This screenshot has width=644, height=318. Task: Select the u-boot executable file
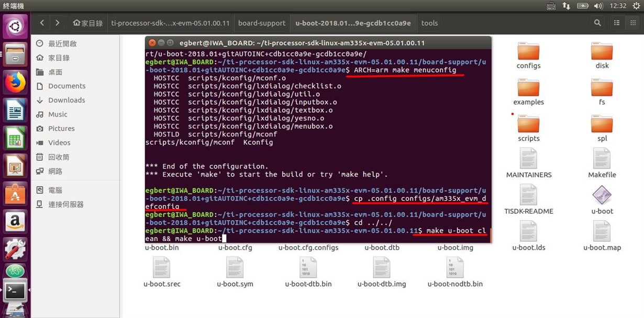pyautogui.click(x=602, y=200)
